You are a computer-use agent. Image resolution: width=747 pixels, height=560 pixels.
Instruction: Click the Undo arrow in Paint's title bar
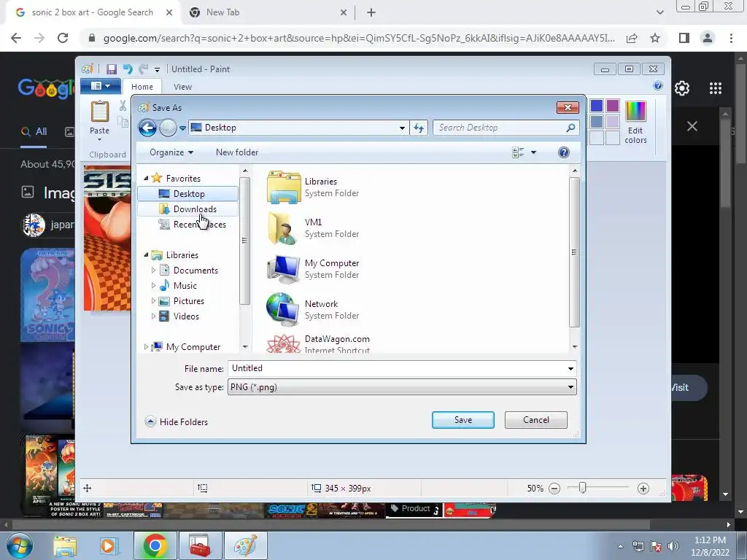click(x=128, y=69)
